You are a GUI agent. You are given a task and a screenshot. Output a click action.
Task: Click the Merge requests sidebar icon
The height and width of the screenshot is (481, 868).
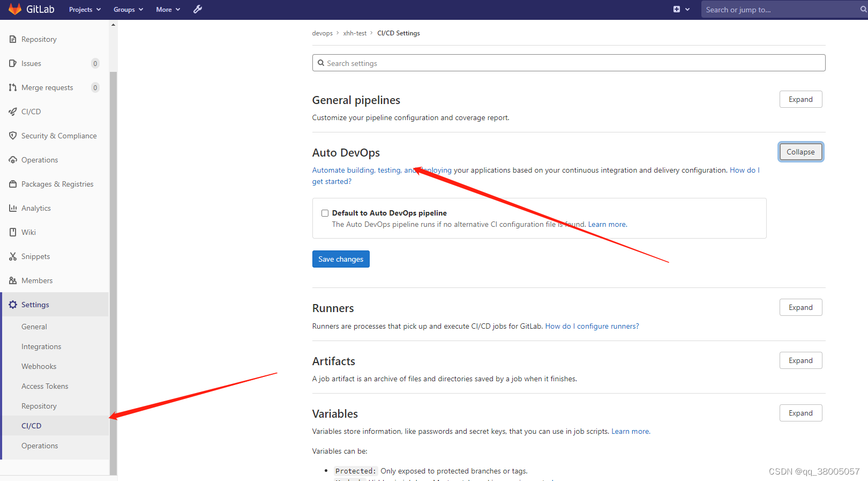coord(13,87)
